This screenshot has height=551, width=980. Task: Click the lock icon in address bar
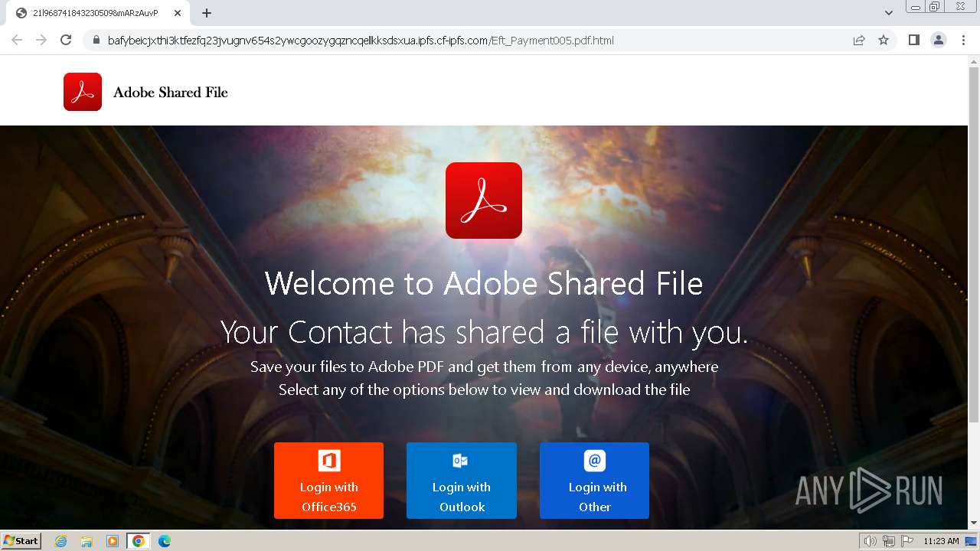[96, 41]
